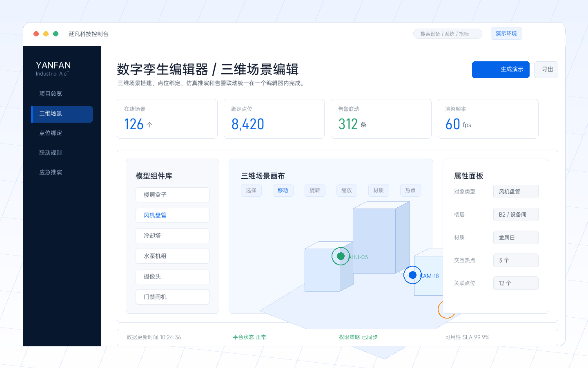This screenshot has height=368, width=588.
Task: Click the 交互热点 field showing 3 个
Action: 516,260
